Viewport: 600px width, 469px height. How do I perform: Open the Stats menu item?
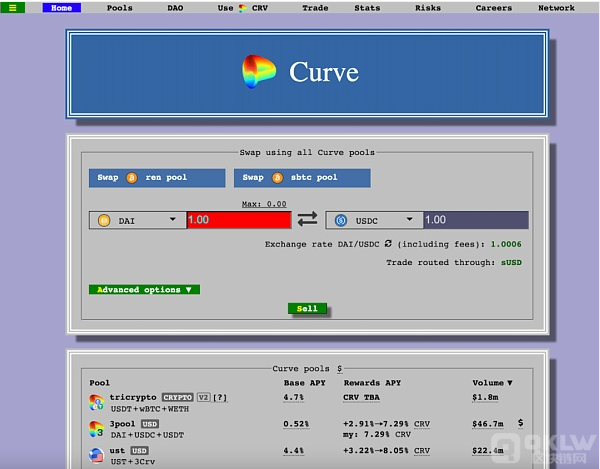[367, 8]
